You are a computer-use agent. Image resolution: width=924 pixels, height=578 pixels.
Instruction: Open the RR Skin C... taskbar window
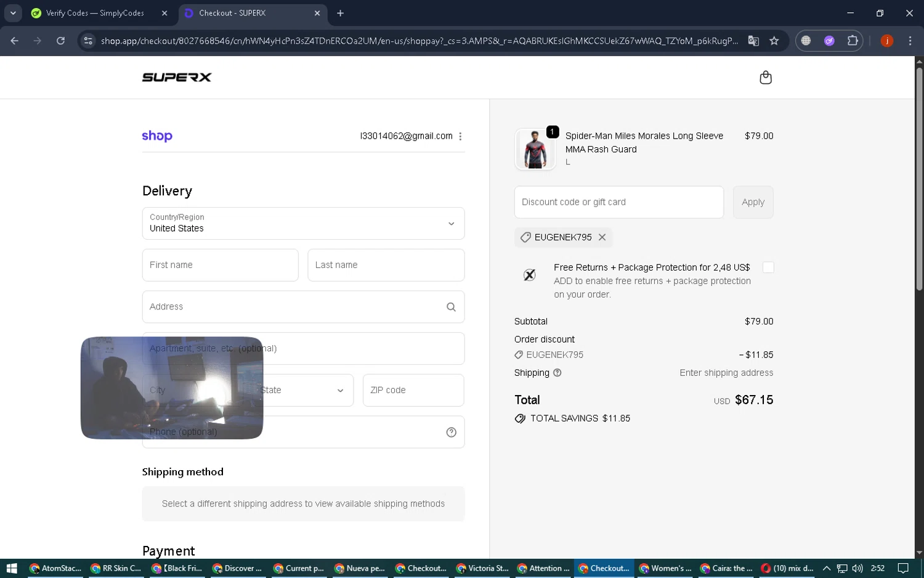[116, 568]
